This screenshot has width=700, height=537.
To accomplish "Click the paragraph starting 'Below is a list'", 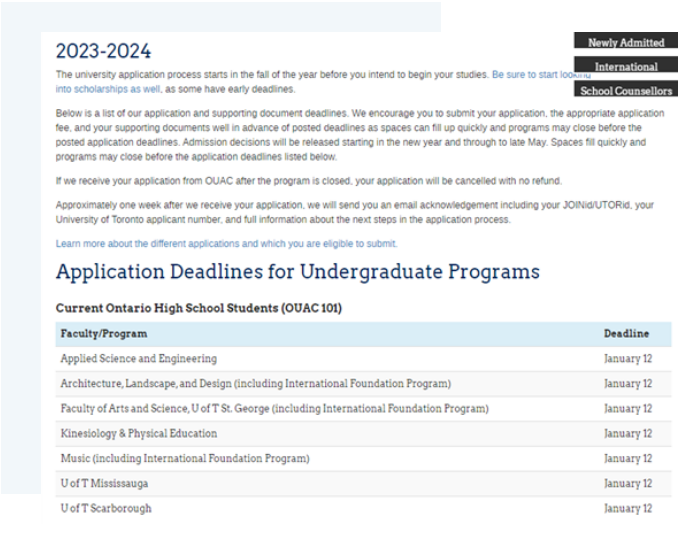I will (x=360, y=135).
